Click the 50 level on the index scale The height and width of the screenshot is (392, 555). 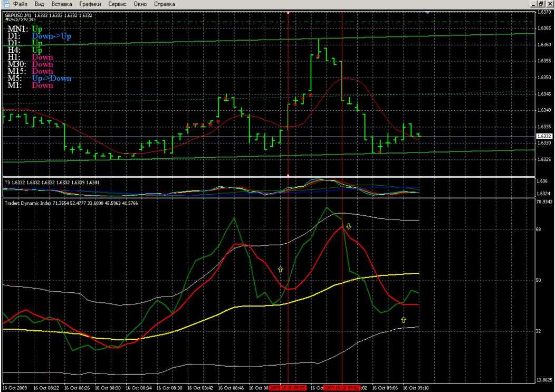(538, 280)
